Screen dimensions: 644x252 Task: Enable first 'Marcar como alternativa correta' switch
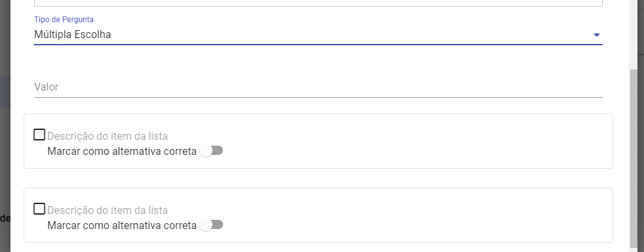(x=212, y=151)
